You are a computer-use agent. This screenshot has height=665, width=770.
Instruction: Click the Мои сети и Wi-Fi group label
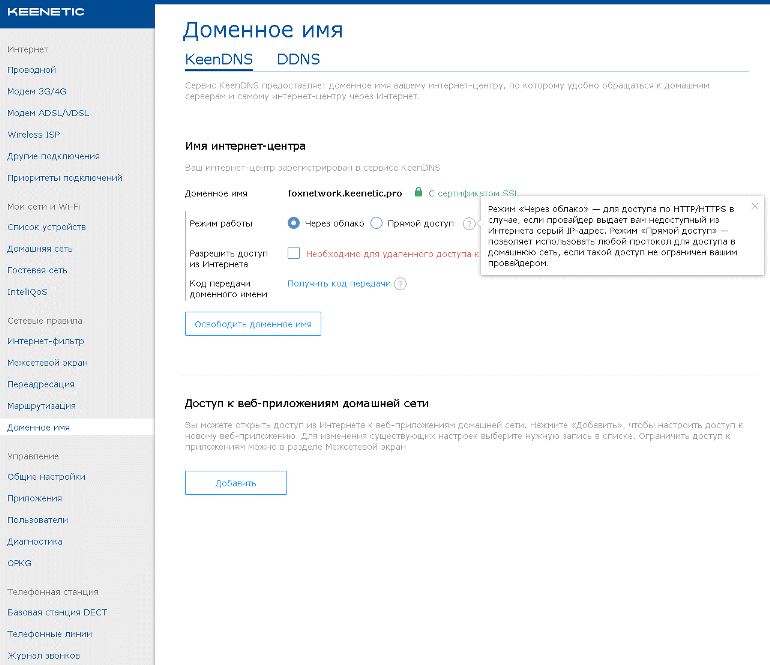[x=44, y=207]
